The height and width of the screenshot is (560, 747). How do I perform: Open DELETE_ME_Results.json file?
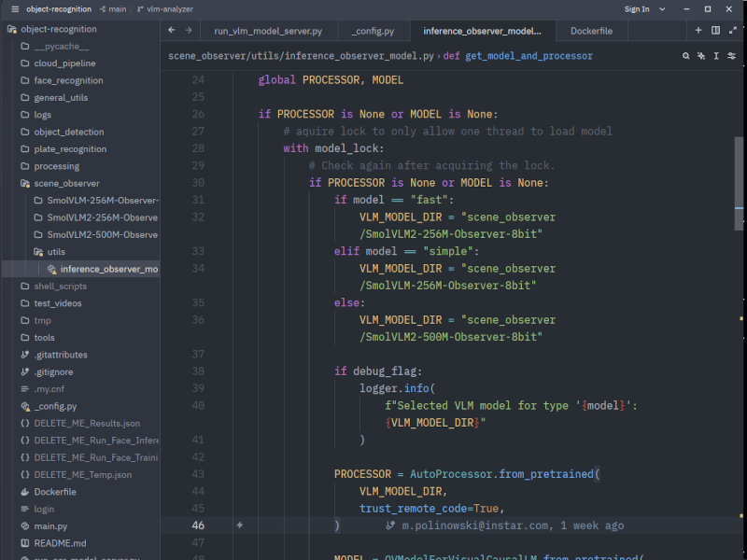[80, 424]
